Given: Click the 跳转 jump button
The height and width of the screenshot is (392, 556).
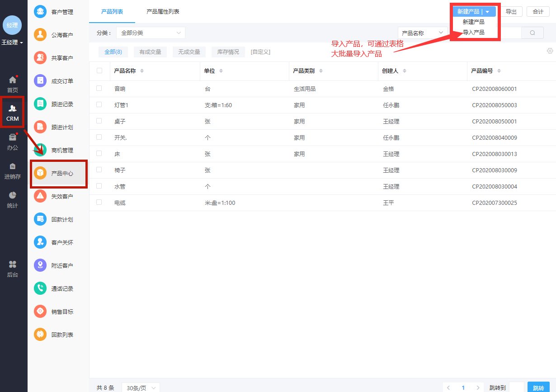Looking at the screenshot, I should [538, 388].
